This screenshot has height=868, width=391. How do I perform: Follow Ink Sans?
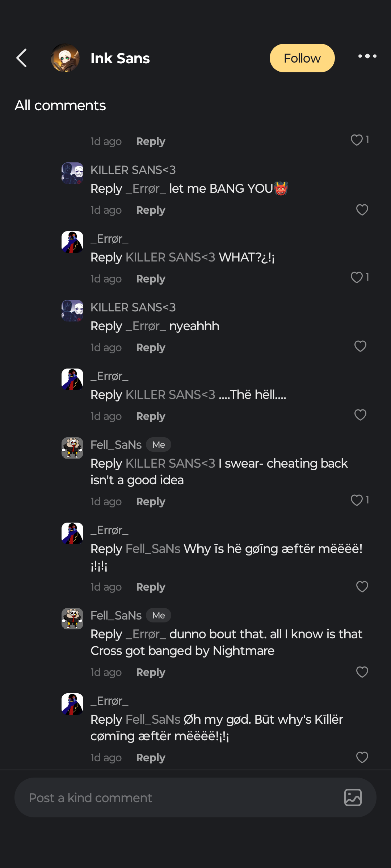pos(302,58)
